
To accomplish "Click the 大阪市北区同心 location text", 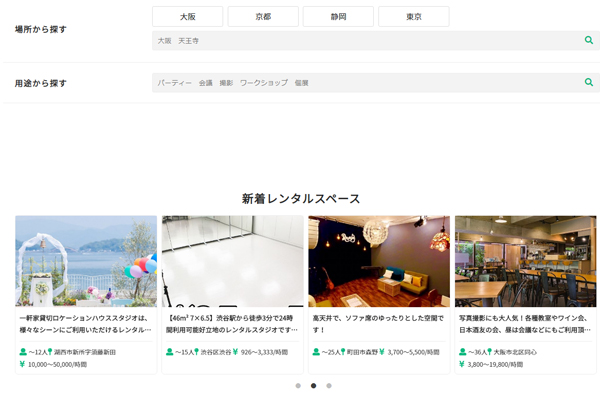I will (515, 352).
